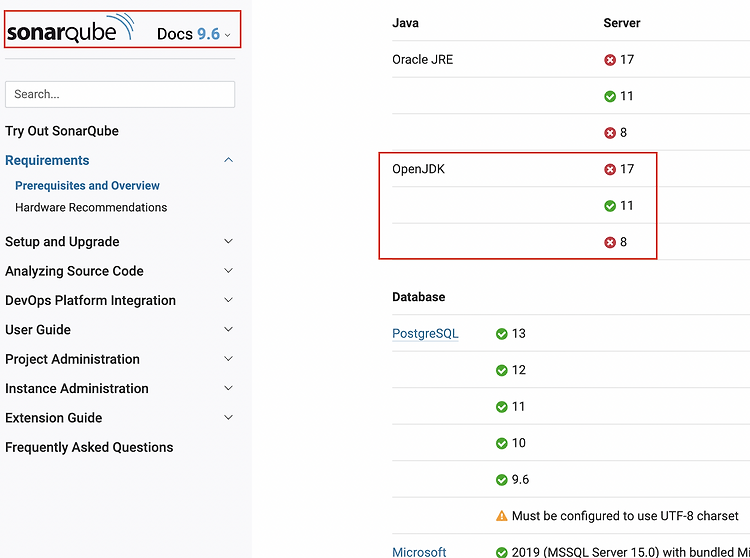The width and height of the screenshot is (750, 558).
Task: Select Project Administration menu item
Action: pos(72,359)
